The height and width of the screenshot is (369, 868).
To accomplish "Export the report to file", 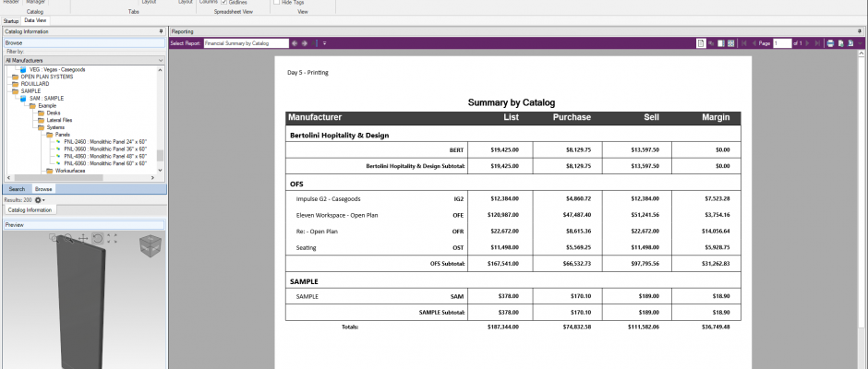I will tap(841, 43).
